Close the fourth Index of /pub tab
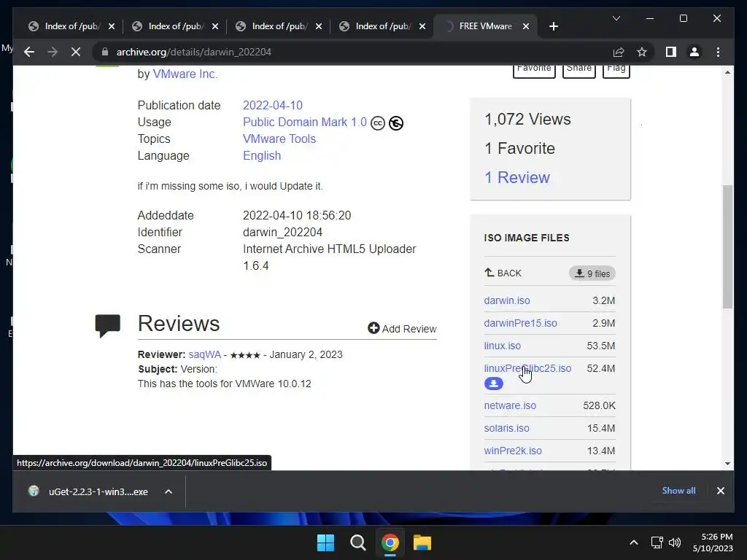Screen dimensions: 747x560 (422, 26)
